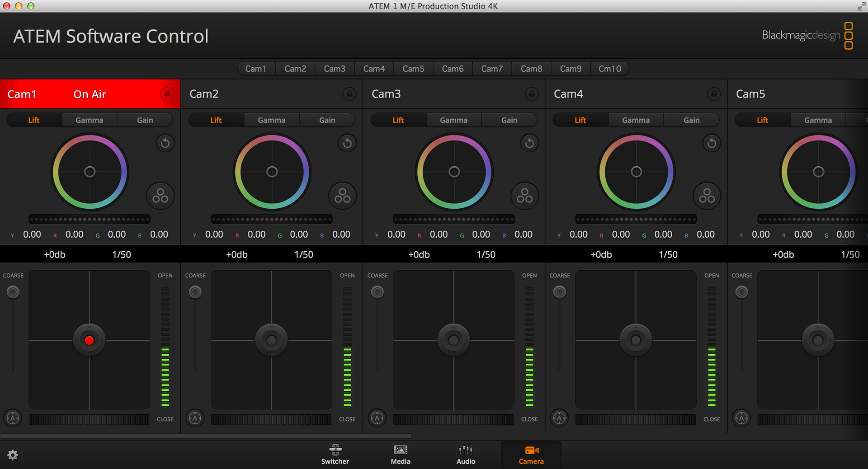This screenshot has height=469, width=868.
Task: Click the horizontal scrollbar under the cameras
Action: (206, 436)
